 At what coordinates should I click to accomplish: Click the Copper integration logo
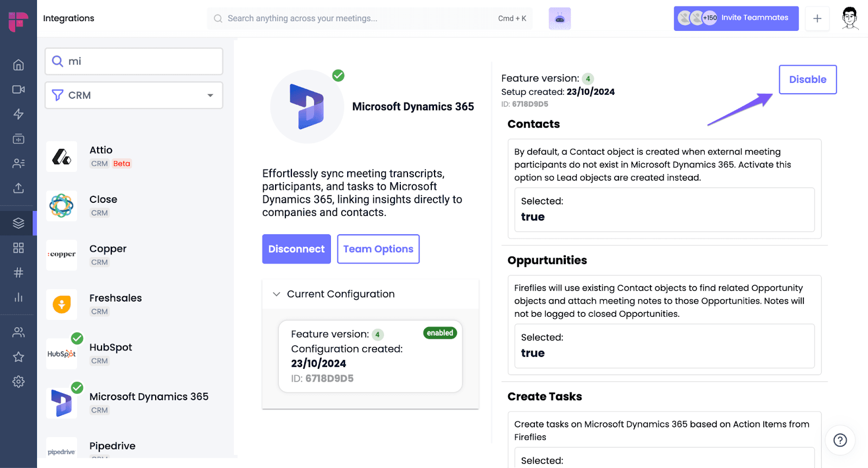tap(61, 255)
